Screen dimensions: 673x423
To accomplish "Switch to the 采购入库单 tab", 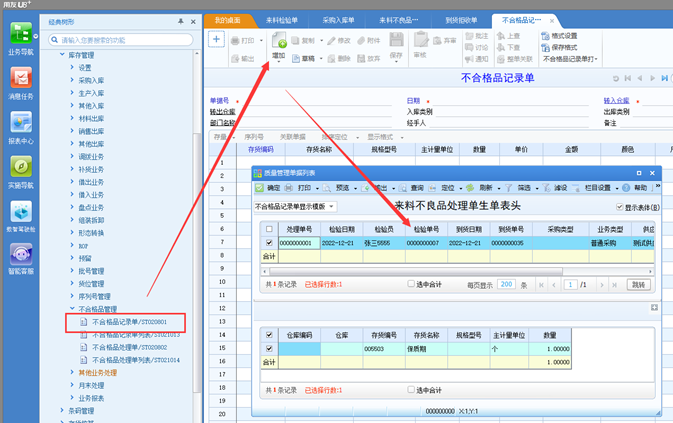I will coord(338,21).
